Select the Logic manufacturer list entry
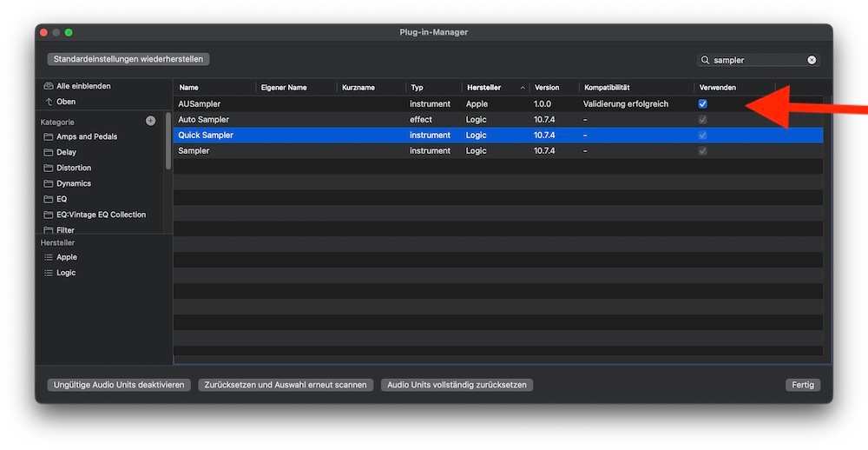The width and height of the screenshot is (868, 450). (x=65, y=274)
